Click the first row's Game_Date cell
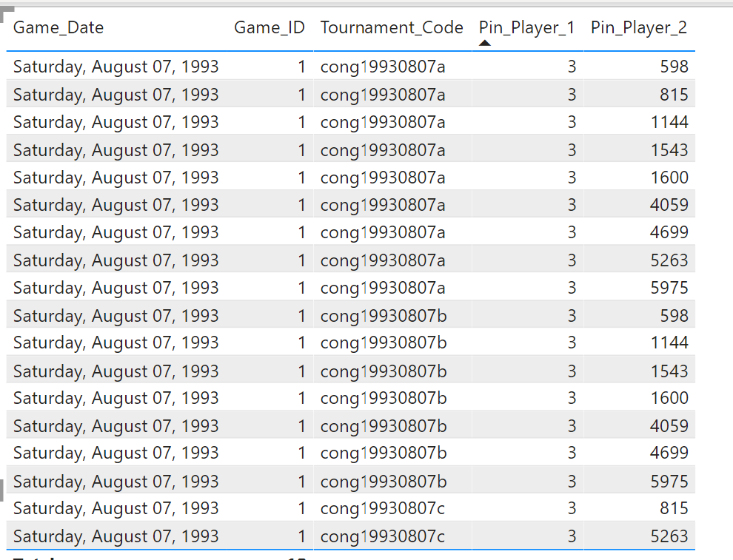 coord(116,67)
